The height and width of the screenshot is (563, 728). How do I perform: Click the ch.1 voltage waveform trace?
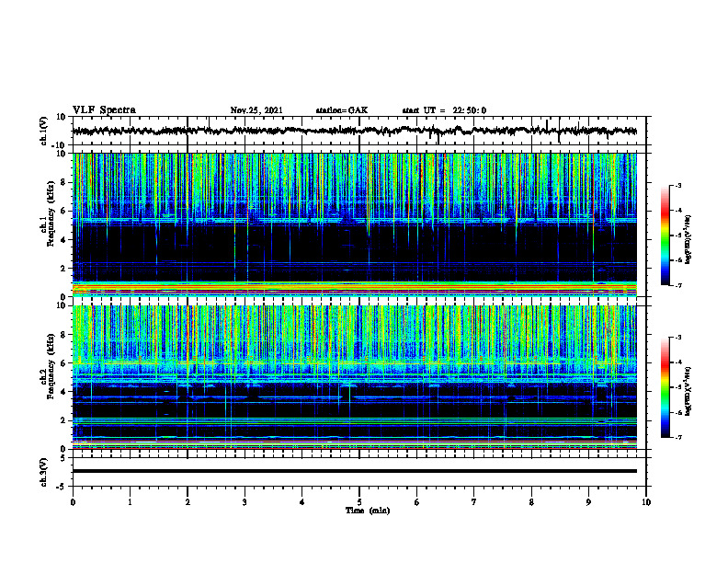click(x=355, y=131)
